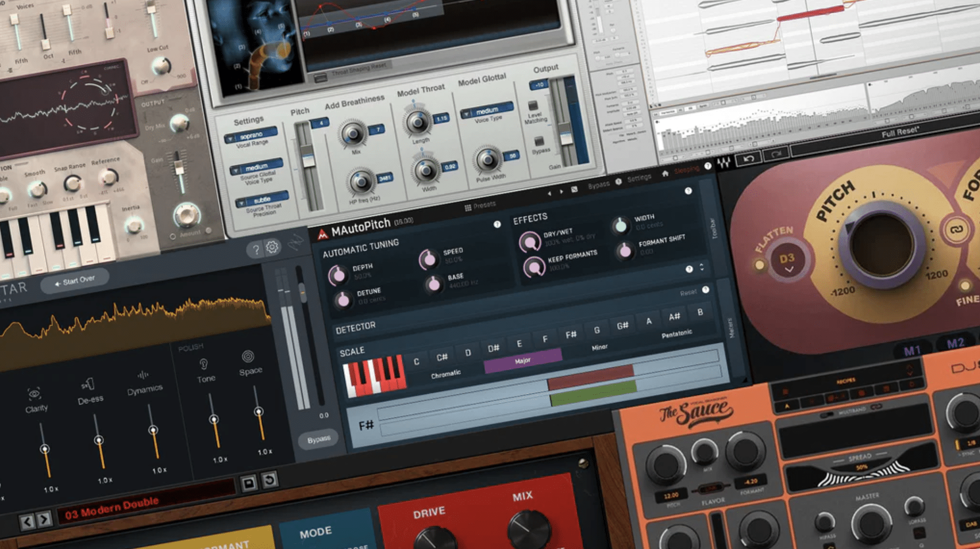Viewport: 980px width, 549px height.
Task: Select the Minor scale preset
Action: point(599,347)
